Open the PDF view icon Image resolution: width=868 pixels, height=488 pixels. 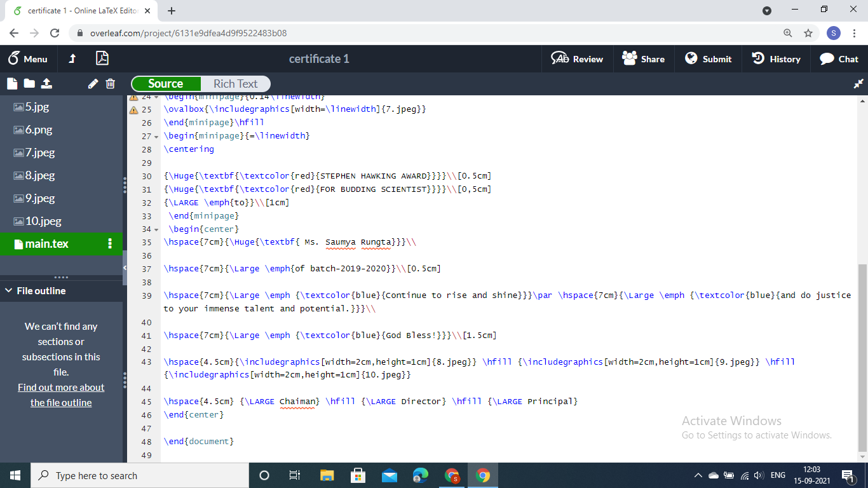tap(102, 59)
